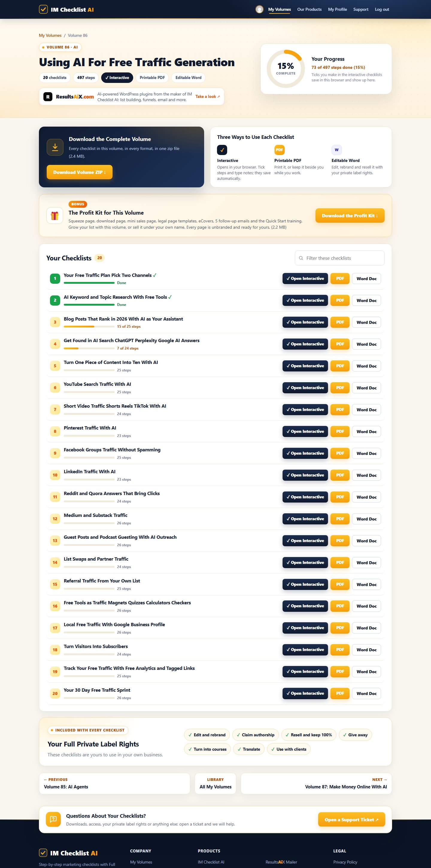Go to My Profile in the header
This screenshot has height=868, width=431.
click(337, 10)
